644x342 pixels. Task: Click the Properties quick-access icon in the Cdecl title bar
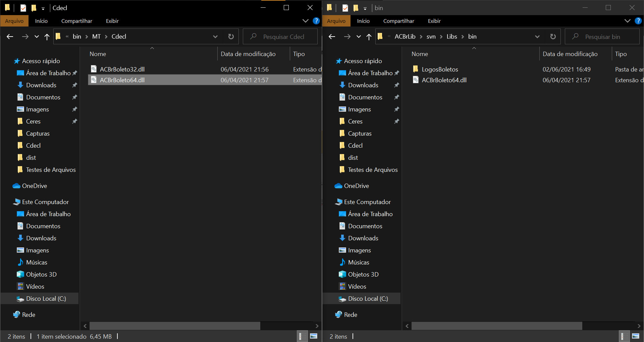click(x=23, y=8)
